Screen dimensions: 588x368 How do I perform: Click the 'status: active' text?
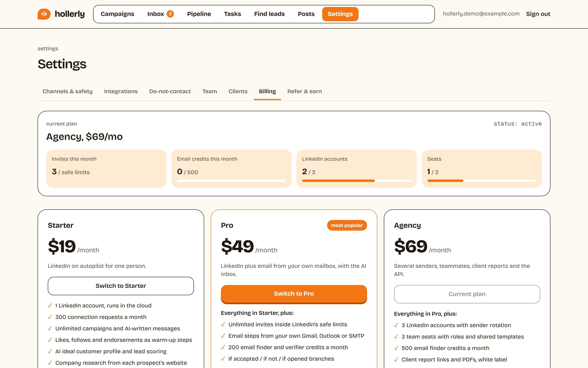(x=518, y=124)
